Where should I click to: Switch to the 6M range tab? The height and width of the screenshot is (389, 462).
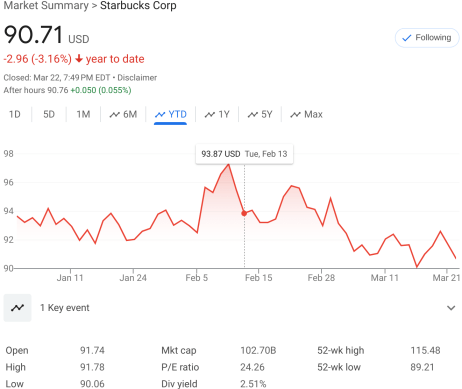[123, 115]
